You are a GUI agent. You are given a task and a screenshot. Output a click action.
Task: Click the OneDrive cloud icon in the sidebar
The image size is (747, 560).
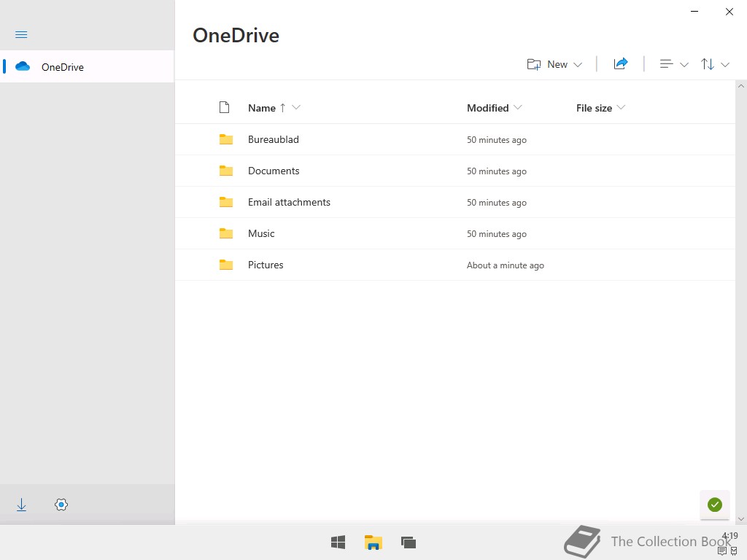tap(23, 66)
